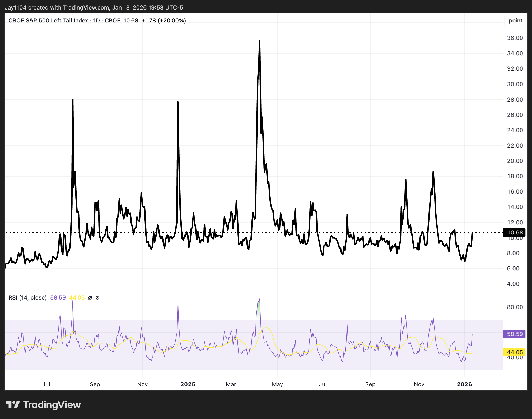Click the bold 2026 label on time axis
532x419 pixels.
click(464, 384)
